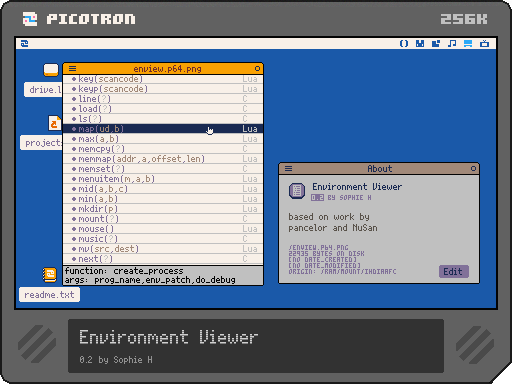The width and height of the screenshot is (512, 384).
Task: Select the mouse() function entry
Action: coord(163,229)
